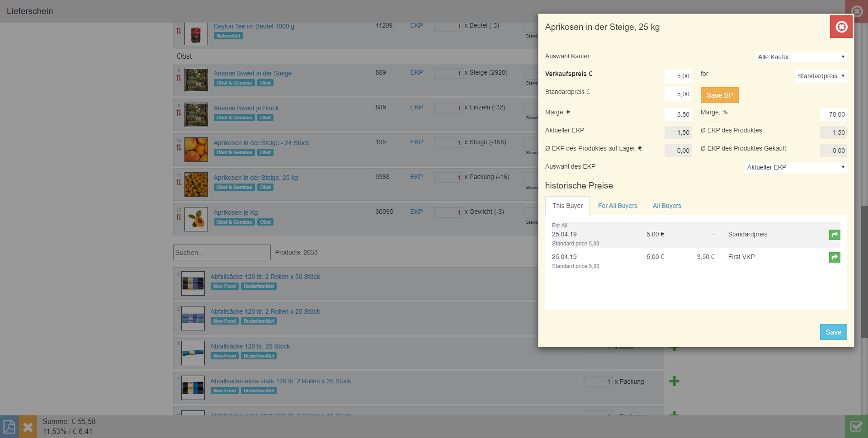Switch to the For All Buyers tab
This screenshot has height=438, width=868.
click(618, 206)
